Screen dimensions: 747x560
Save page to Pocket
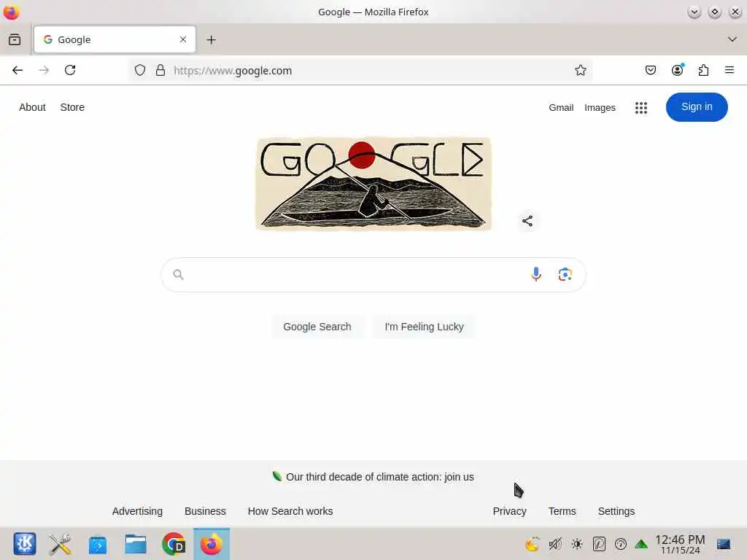pyautogui.click(x=650, y=71)
